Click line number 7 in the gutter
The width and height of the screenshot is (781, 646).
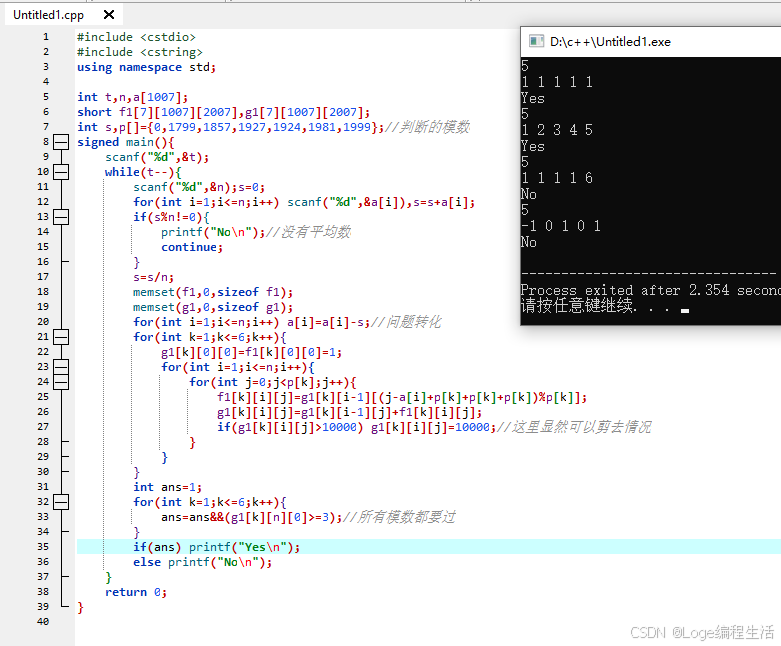46,127
